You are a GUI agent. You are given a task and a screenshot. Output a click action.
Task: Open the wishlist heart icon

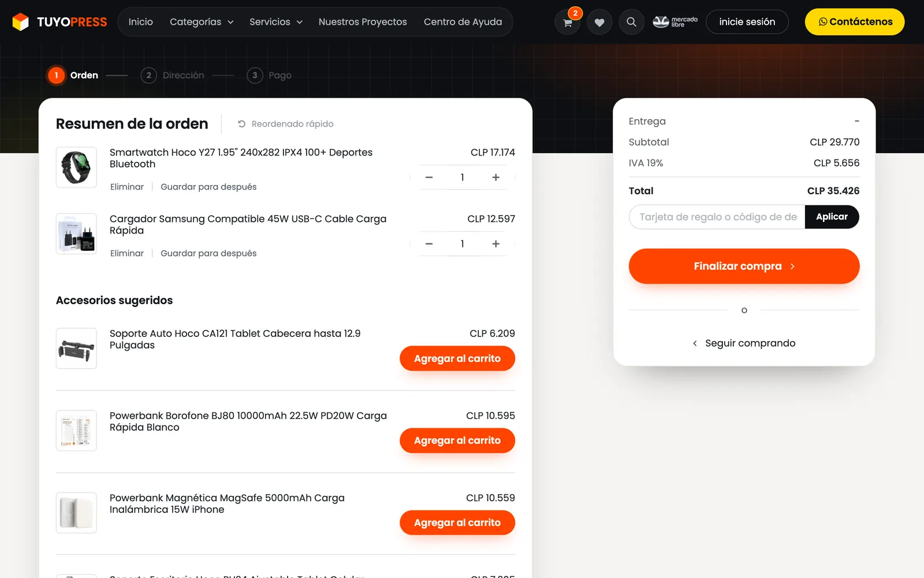pos(599,23)
